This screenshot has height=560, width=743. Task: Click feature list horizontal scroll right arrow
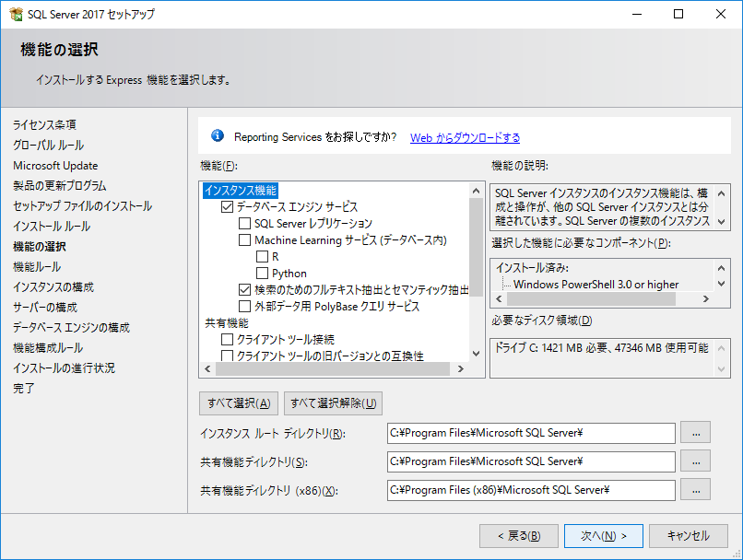461,369
